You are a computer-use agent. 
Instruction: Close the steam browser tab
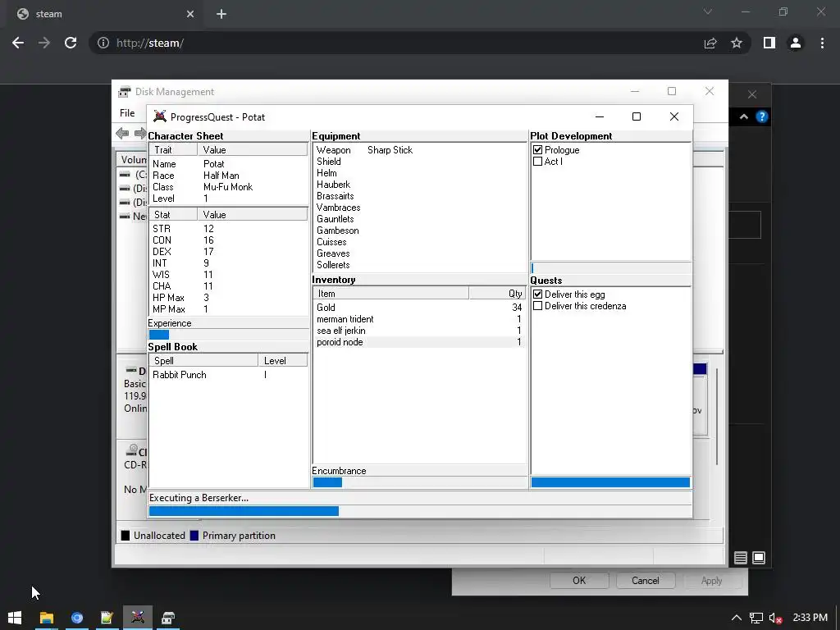coord(190,14)
